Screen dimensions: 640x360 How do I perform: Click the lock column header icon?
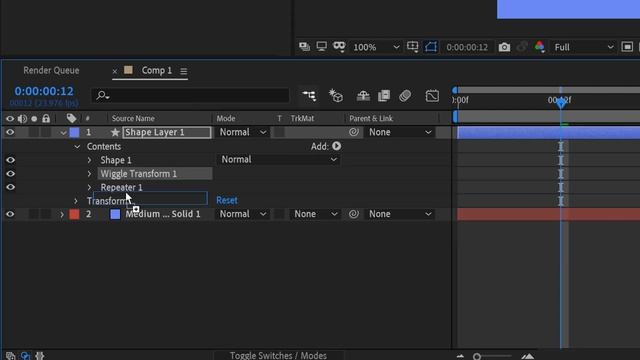46,118
